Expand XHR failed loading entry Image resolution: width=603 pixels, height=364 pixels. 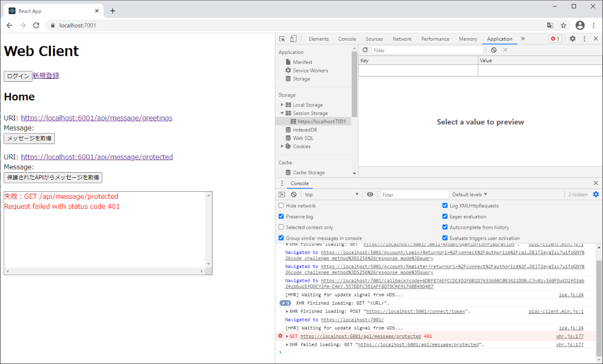point(287,345)
